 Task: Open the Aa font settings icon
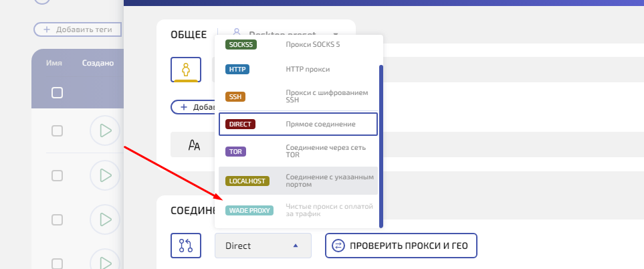195,145
